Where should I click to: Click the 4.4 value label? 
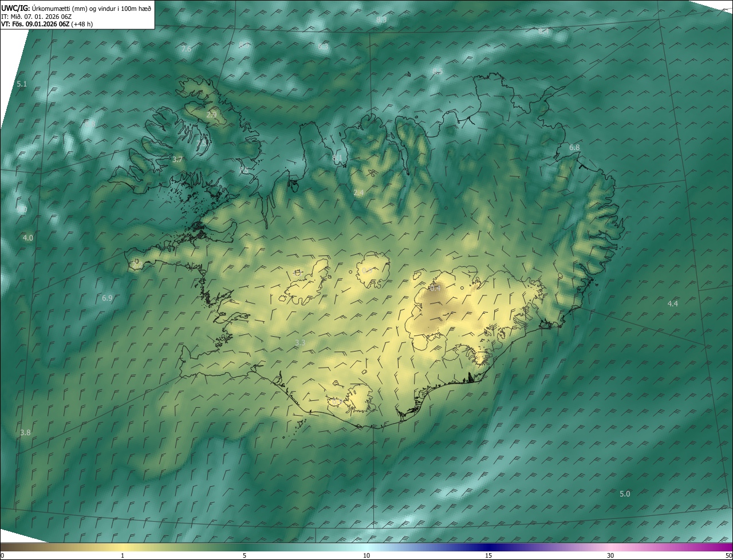[x=673, y=304]
